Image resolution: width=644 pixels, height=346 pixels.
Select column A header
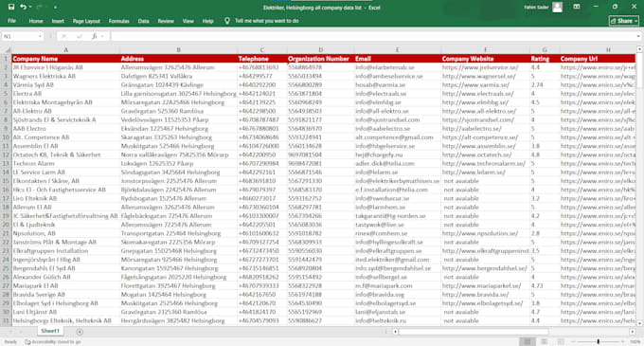pos(65,49)
